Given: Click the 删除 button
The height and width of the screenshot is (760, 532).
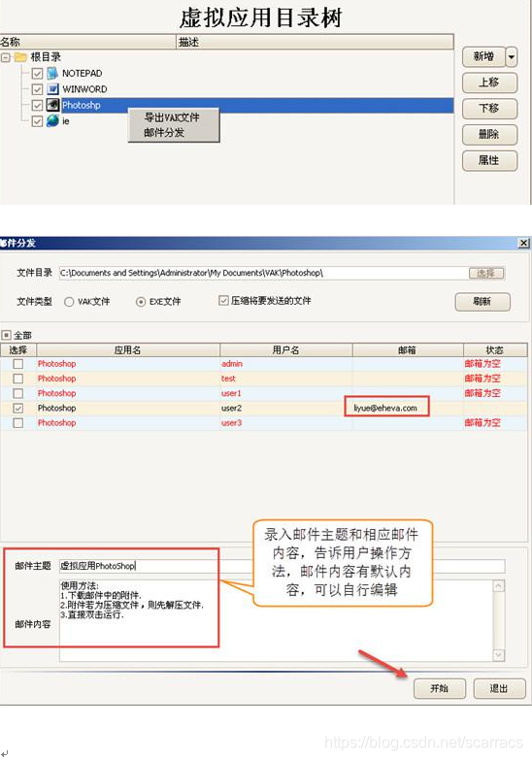Looking at the screenshot, I should (489, 135).
